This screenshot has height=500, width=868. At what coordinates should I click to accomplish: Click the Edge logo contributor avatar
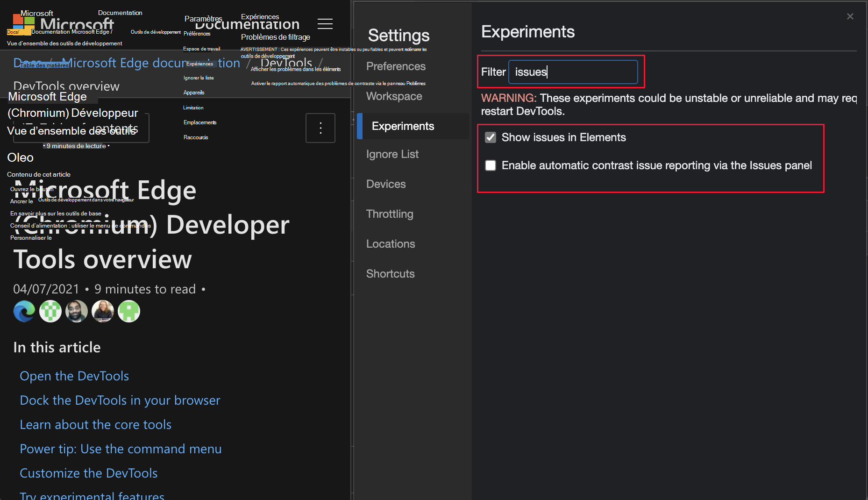[x=24, y=311]
